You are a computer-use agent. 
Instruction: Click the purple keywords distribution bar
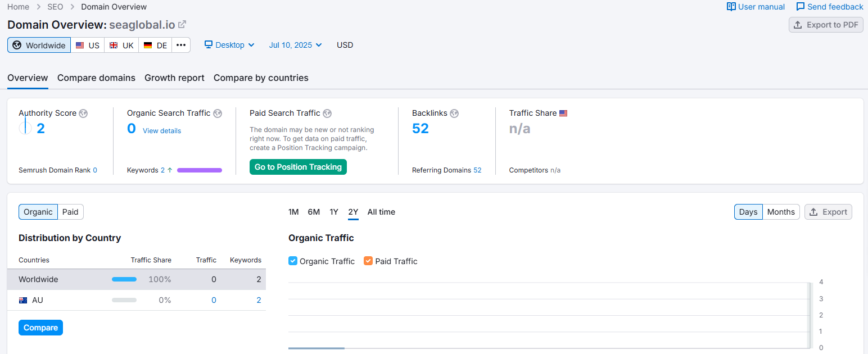[x=200, y=170]
